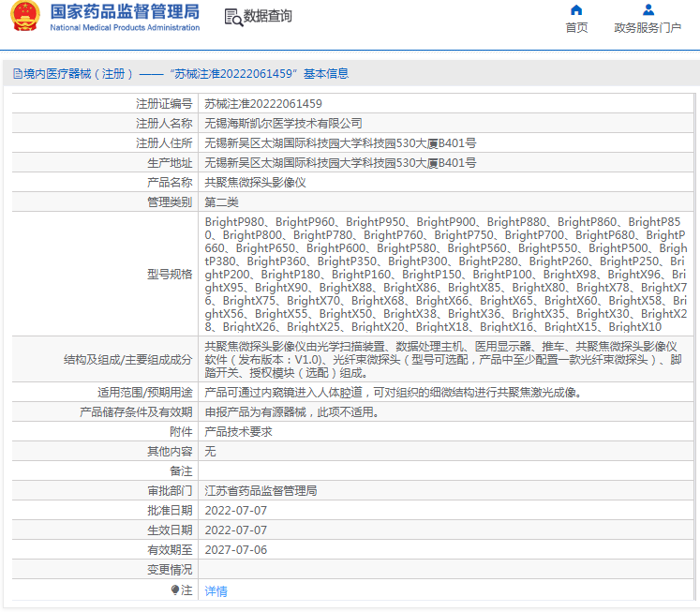
Task: Click the 注册人住所 label
Action: click(x=164, y=143)
